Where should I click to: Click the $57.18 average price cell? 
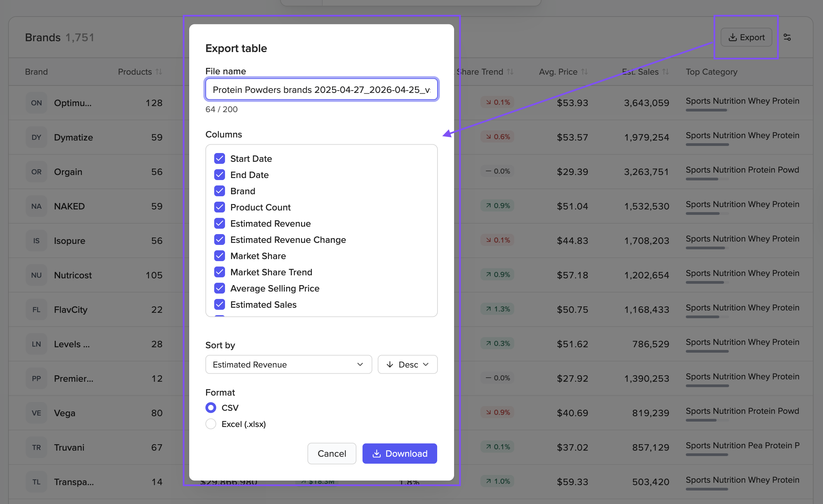(572, 275)
